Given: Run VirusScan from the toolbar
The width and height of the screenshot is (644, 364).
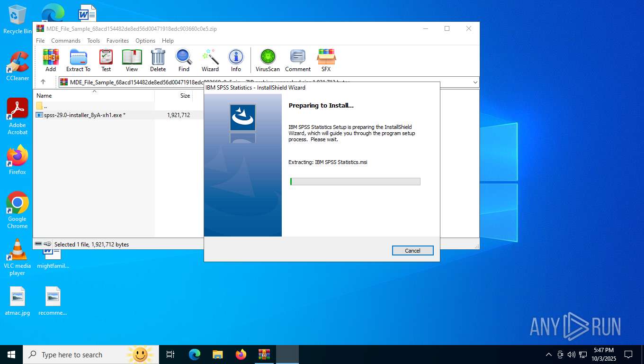Looking at the screenshot, I should 268,60.
